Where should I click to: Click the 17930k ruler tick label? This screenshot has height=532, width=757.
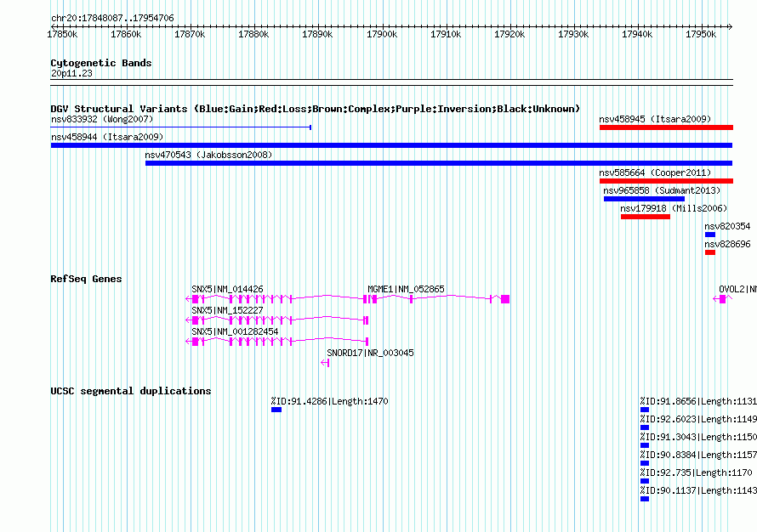click(573, 34)
